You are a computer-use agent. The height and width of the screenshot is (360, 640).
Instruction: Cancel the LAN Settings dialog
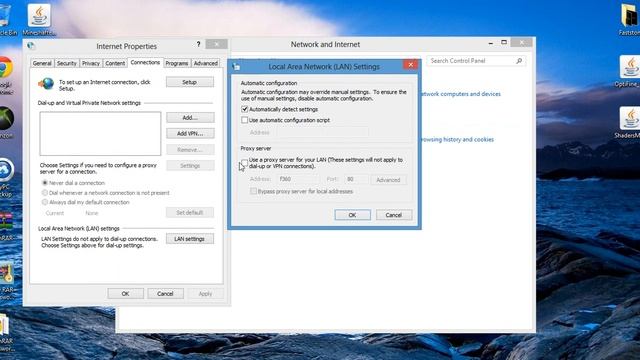coord(394,215)
